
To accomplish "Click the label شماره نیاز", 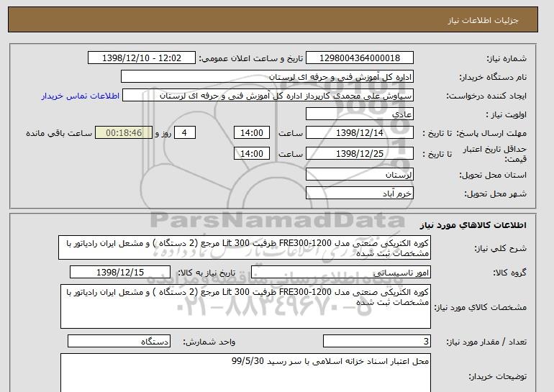I will 507,58.
